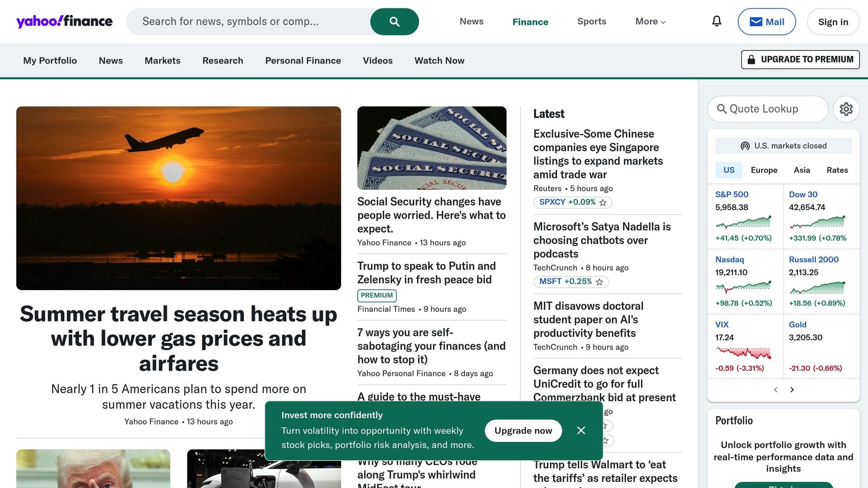This screenshot has width=868, height=488.
Task: Open the Trump photo story thumbnail
Action: tap(93, 469)
